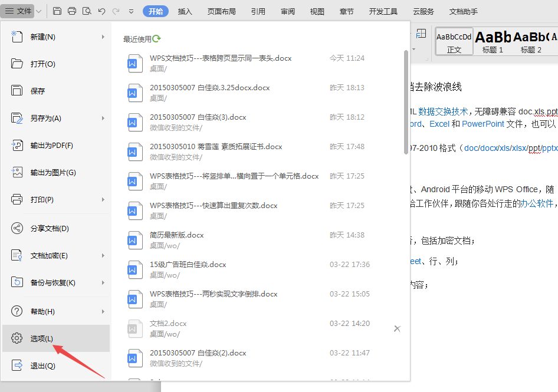Click the 打印(P) printer icon in menu

(x=17, y=199)
